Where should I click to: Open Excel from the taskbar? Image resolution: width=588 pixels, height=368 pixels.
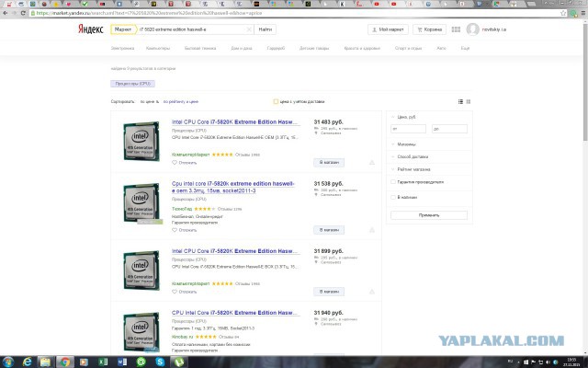coord(103,362)
